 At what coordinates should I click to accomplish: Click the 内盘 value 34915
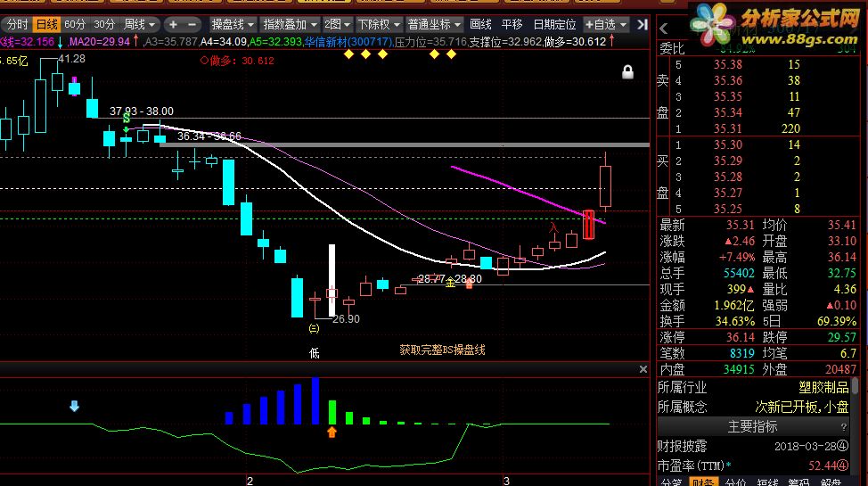739,369
